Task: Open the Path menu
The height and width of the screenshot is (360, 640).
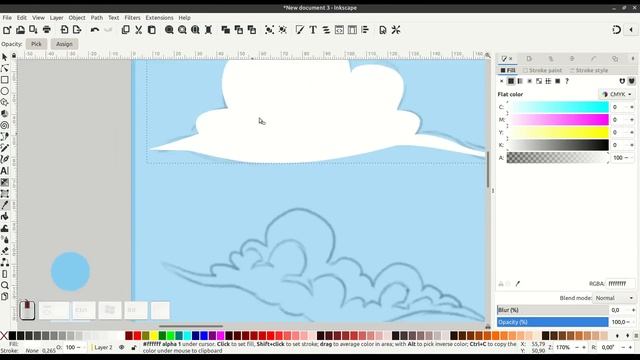Action: pyautogui.click(x=97, y=18)
